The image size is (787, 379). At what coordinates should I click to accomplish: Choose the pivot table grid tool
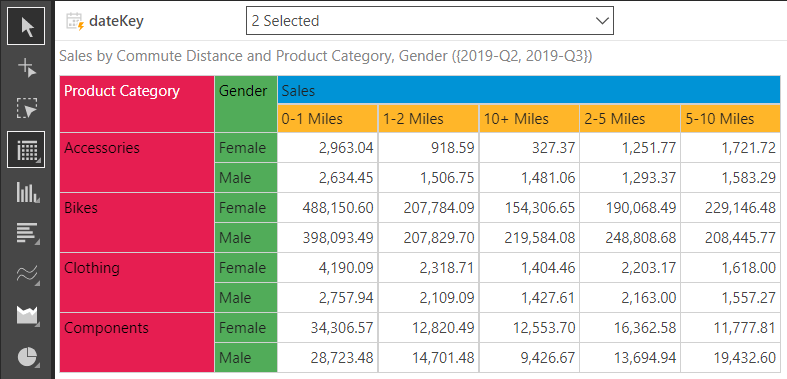(26, 150)
